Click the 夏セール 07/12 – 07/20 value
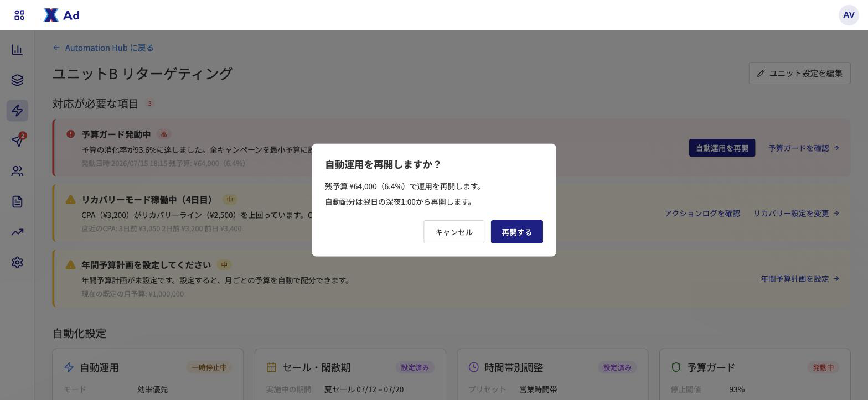This screenshot has height=400, width=868. click(364, 389)
